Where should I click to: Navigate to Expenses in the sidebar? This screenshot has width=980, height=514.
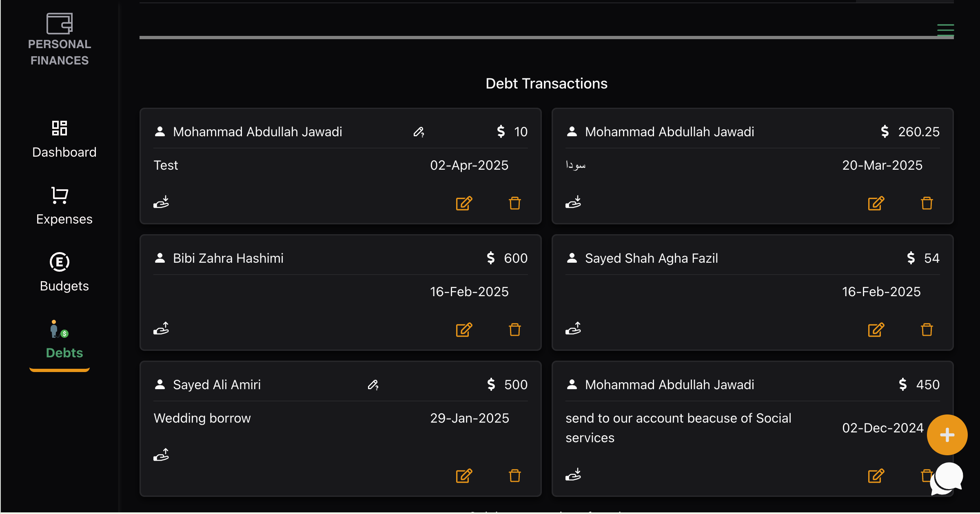[x=64, y=206]
